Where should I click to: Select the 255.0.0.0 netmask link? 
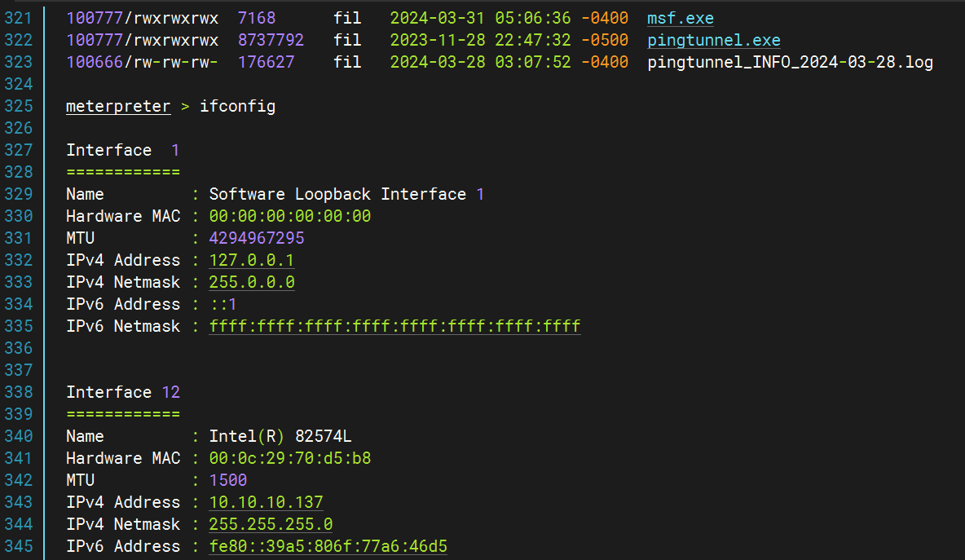coord(252,282)
